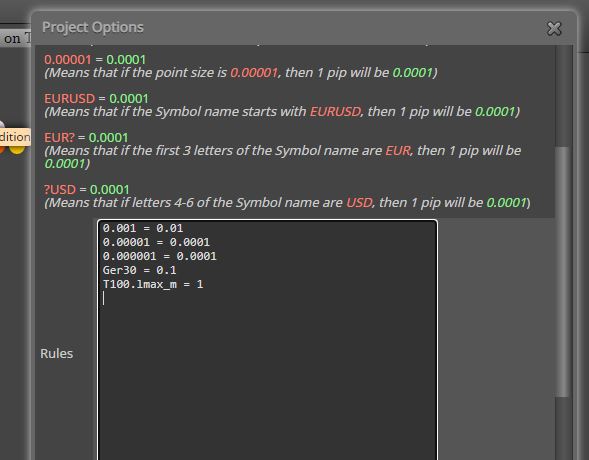Click the 'dition' tooltip label at left edge
The image size is (589, 460).
(x=15, y=137)
